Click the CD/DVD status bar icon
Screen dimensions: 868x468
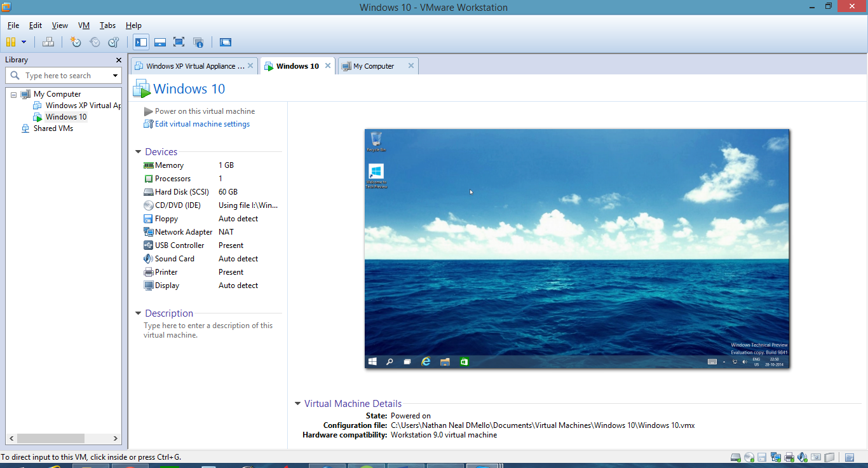click(x=749, y=457)
